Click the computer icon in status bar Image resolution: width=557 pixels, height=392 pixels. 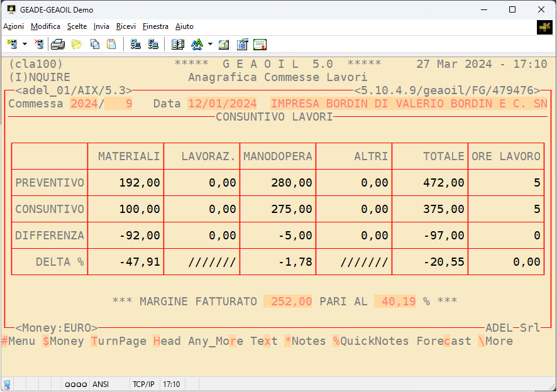(7, 384)
